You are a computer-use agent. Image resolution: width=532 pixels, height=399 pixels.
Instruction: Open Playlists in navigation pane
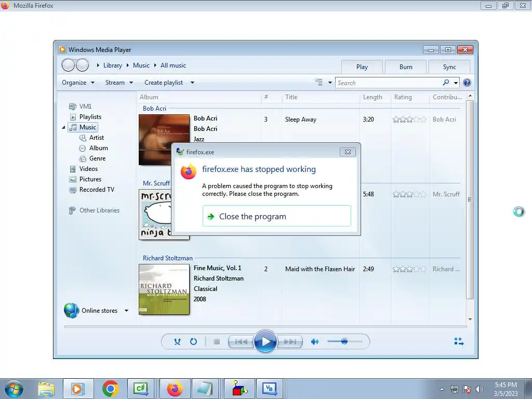tap(86, 117)
